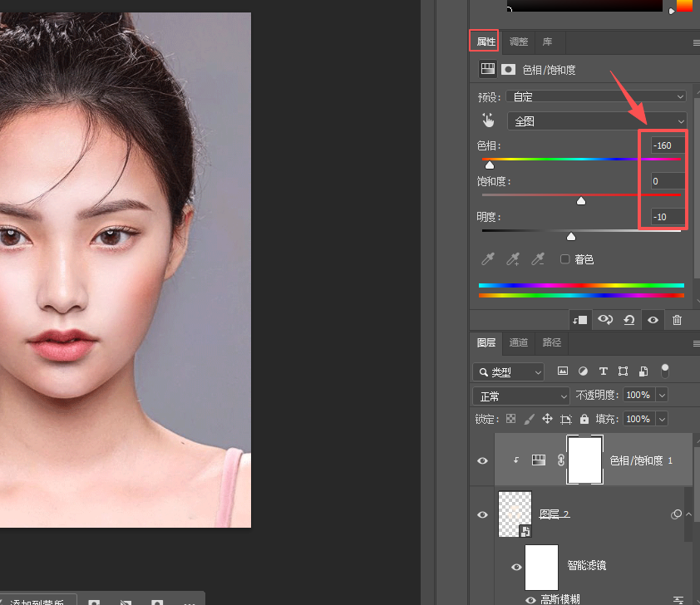The image size is (700, 605).
Task: Toggle visibility of 图层 2
Action: point(482,514)
